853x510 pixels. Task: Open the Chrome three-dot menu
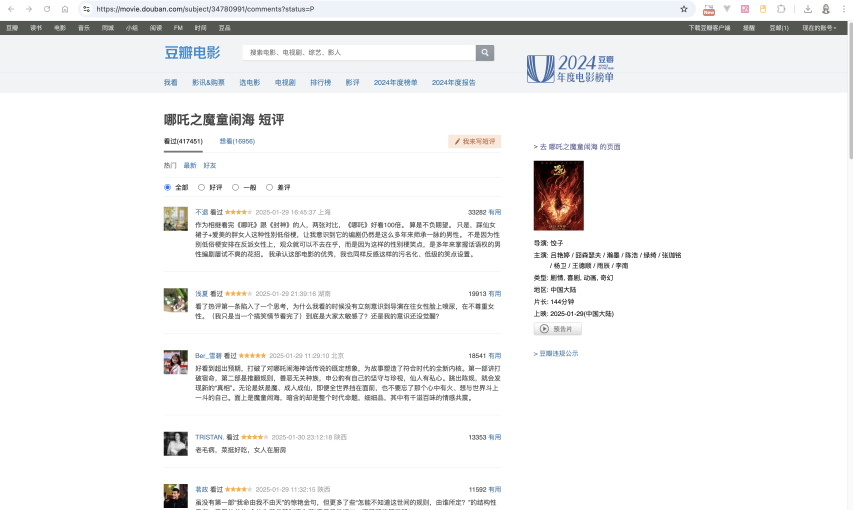point(844,9)
